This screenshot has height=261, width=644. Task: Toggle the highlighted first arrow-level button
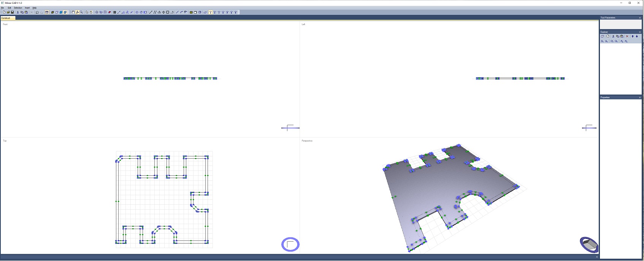211,12
